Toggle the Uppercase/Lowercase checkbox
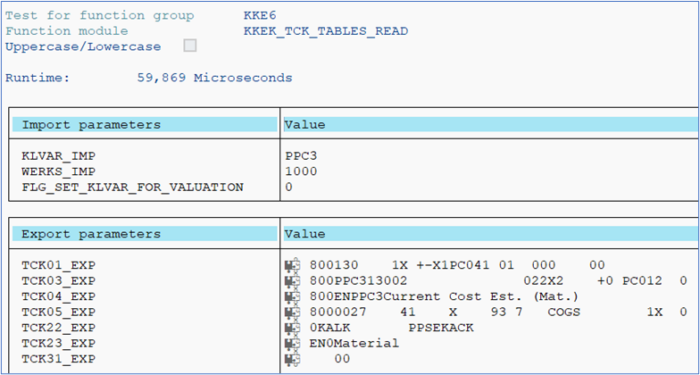The width and height of the screenshot is (700, 375). pos(190,46)
